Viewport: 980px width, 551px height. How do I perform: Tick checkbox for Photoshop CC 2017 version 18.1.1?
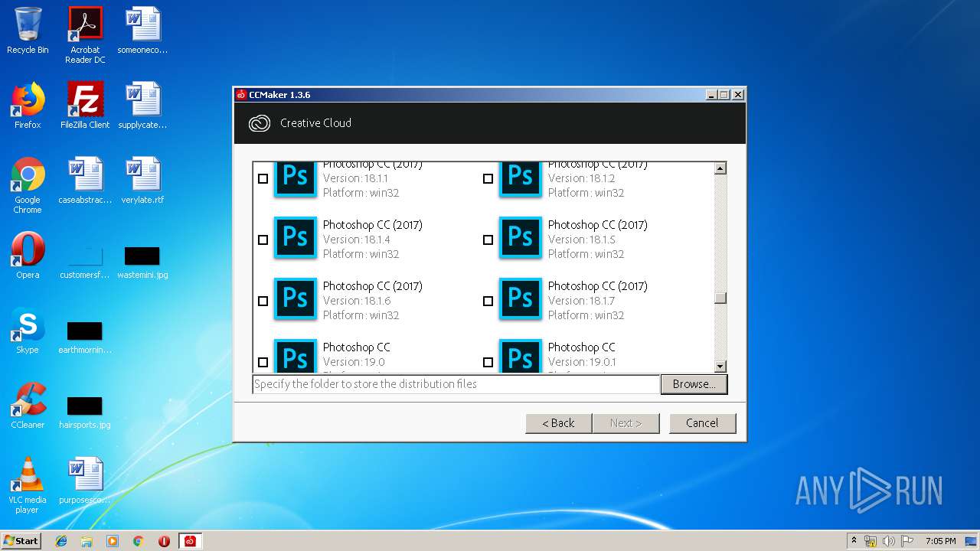tap(263, 178)
